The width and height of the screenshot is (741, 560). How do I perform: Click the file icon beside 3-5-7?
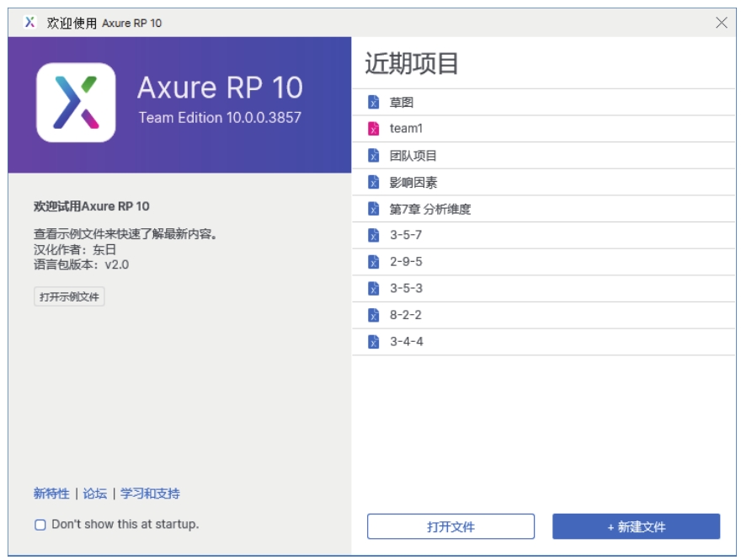[374, 235]
